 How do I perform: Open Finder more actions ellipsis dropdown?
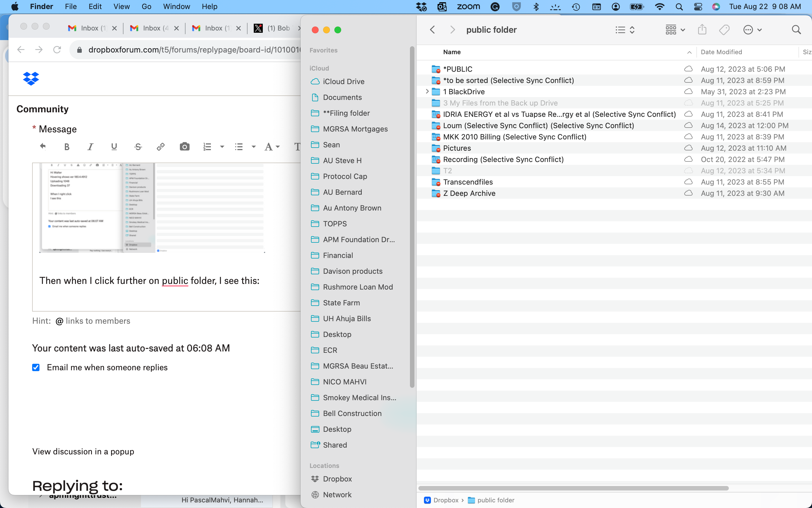click(x=752, y=30)
